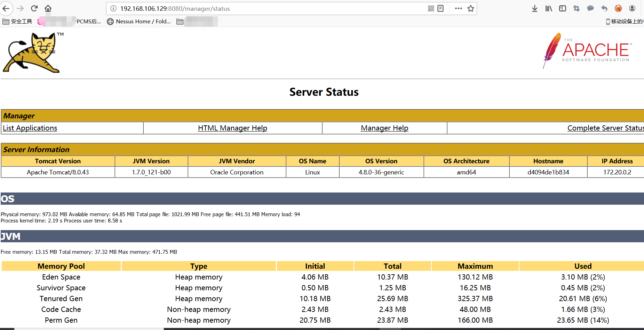644x330 pixels.
Task: Click the Server Status heading
Action: [324, 92]
